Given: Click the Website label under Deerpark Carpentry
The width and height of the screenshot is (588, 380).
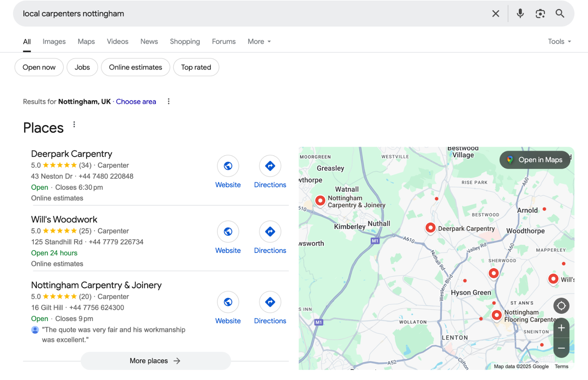Looking at the screenshot, I should click(x=228, y=185).
